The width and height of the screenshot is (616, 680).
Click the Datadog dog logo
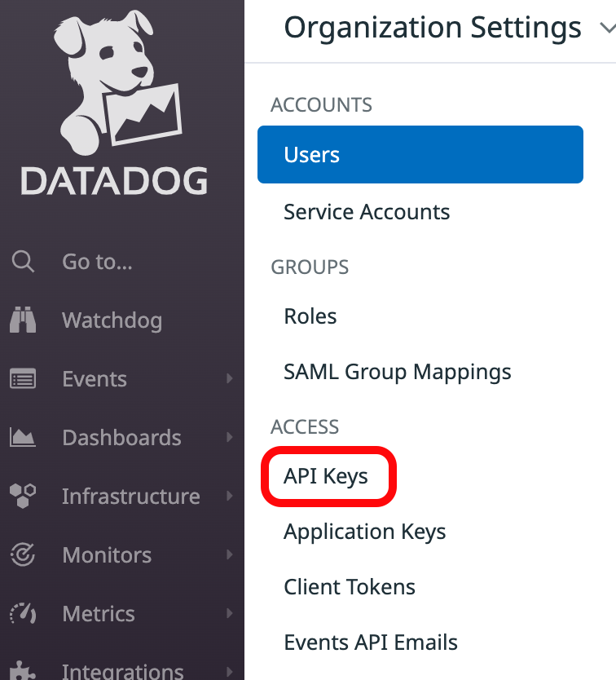[x=114, y=82]
